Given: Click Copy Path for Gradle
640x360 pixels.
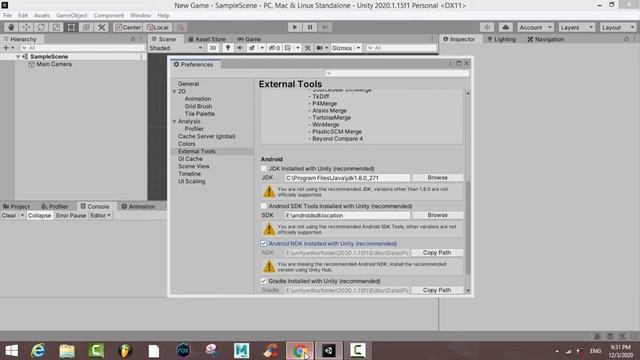Looking at the screenshot, I should [437, 290].
